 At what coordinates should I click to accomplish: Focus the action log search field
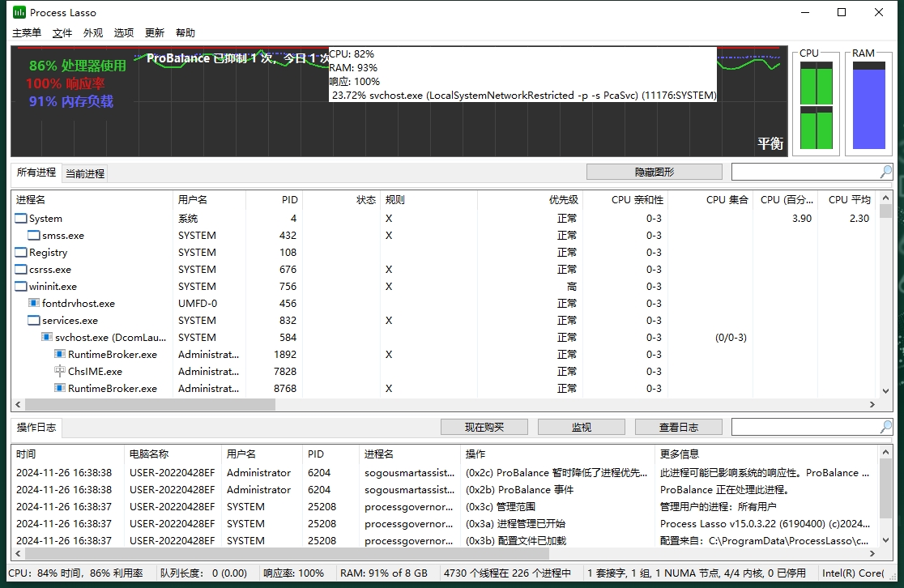click(x=805, y=427)
